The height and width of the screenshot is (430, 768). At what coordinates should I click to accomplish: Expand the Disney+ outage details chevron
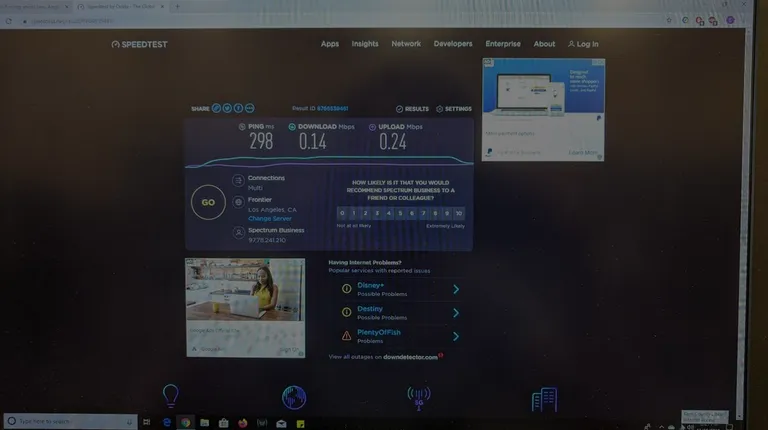[x=456, y=289]
